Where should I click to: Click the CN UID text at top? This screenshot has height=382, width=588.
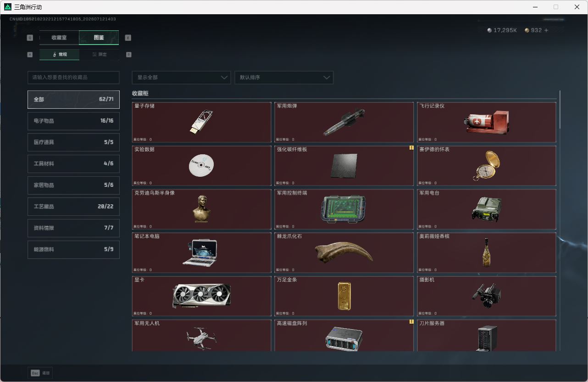[x=63, y=19]
